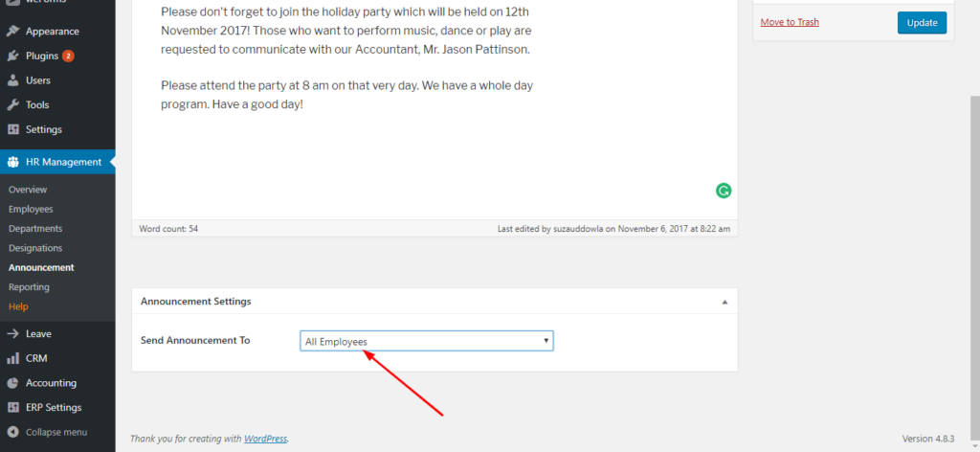Follow the WordPress footer link
Image resolution: width=980 pixels, height=452 pixels.
click(266, 439)
